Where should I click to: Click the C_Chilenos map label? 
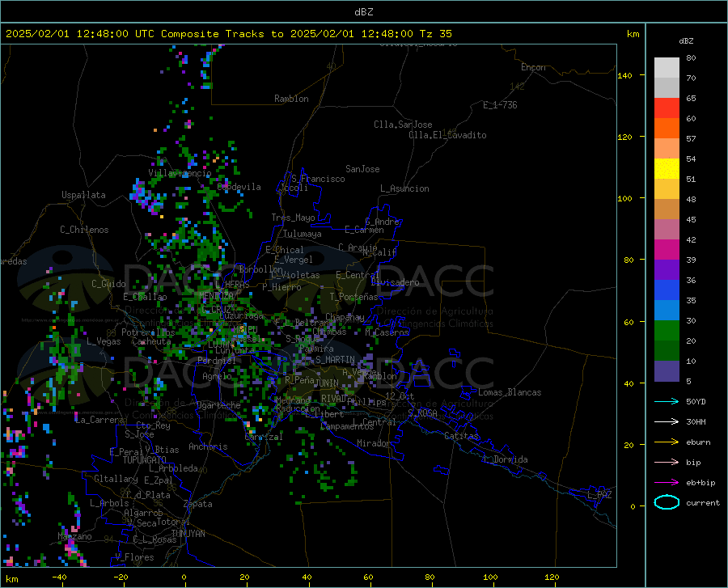point(84,230)
